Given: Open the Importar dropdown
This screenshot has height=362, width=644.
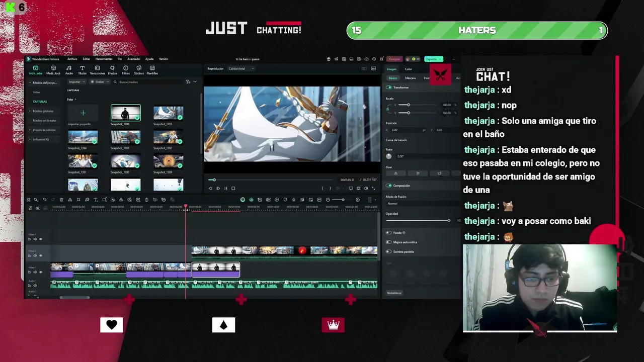Looking at the screenshot, I should point(77,82).
